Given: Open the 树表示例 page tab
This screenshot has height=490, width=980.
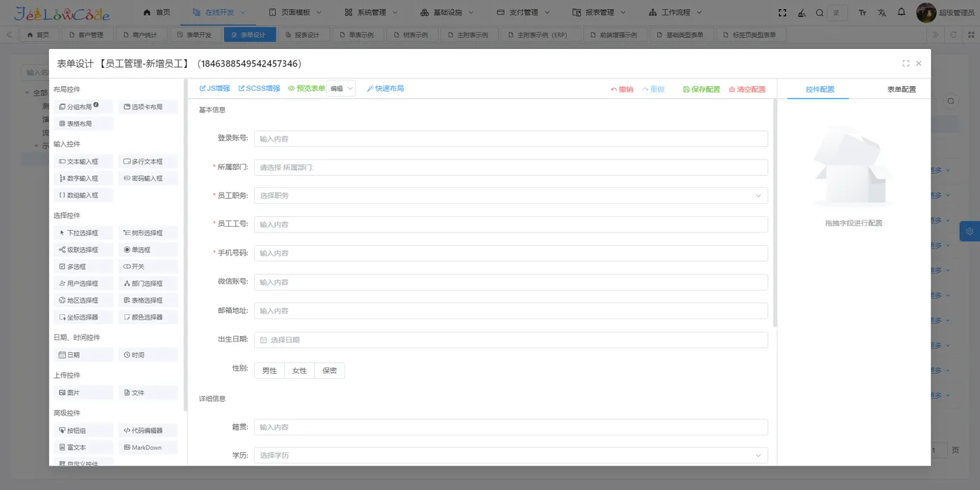Looking at the screenshot, I should click(410, 35).
